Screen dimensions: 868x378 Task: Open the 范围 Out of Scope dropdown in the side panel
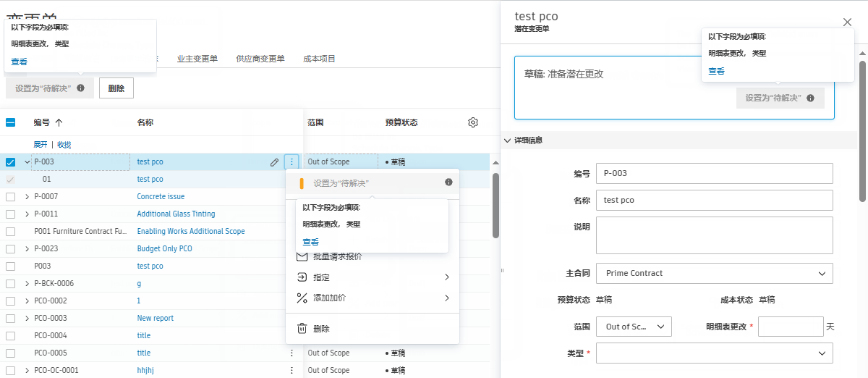(634, 327)
